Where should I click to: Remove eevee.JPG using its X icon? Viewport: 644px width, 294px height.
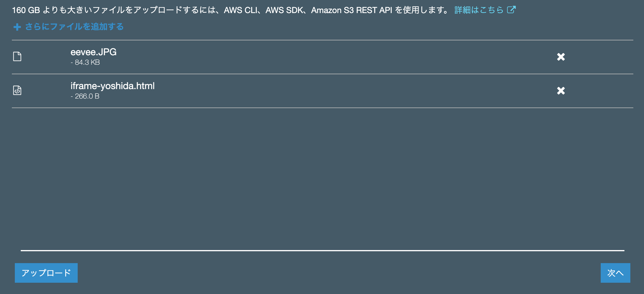pyautogui.click(x=561, y=57)
